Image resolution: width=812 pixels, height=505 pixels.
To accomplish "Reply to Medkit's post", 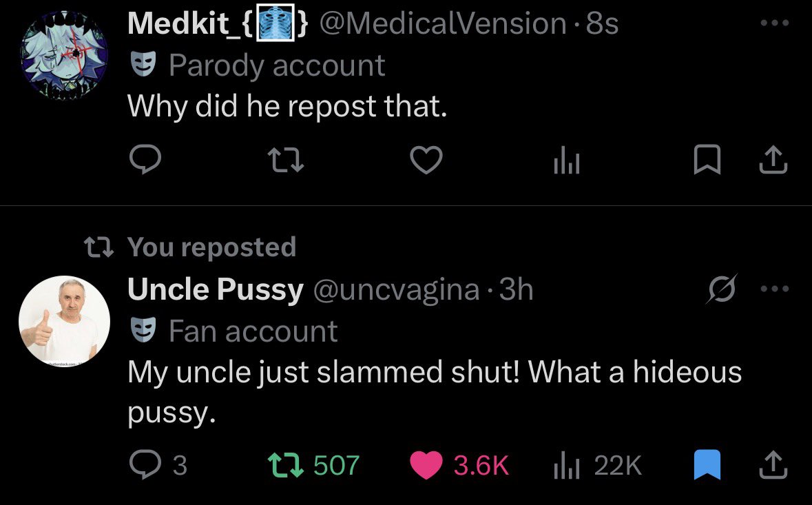I will point(145,159).
